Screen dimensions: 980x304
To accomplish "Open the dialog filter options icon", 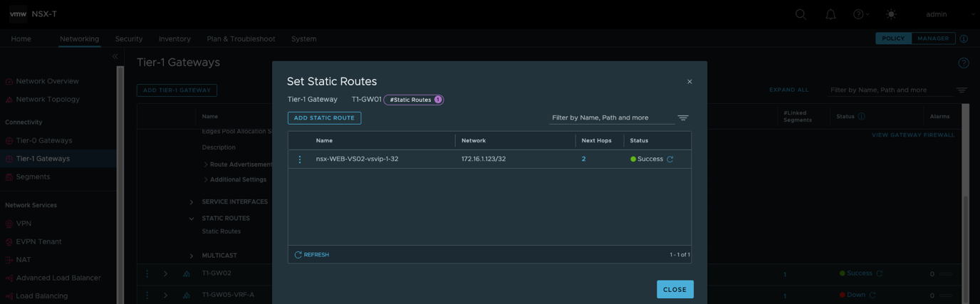I will (x=683, y=118).
